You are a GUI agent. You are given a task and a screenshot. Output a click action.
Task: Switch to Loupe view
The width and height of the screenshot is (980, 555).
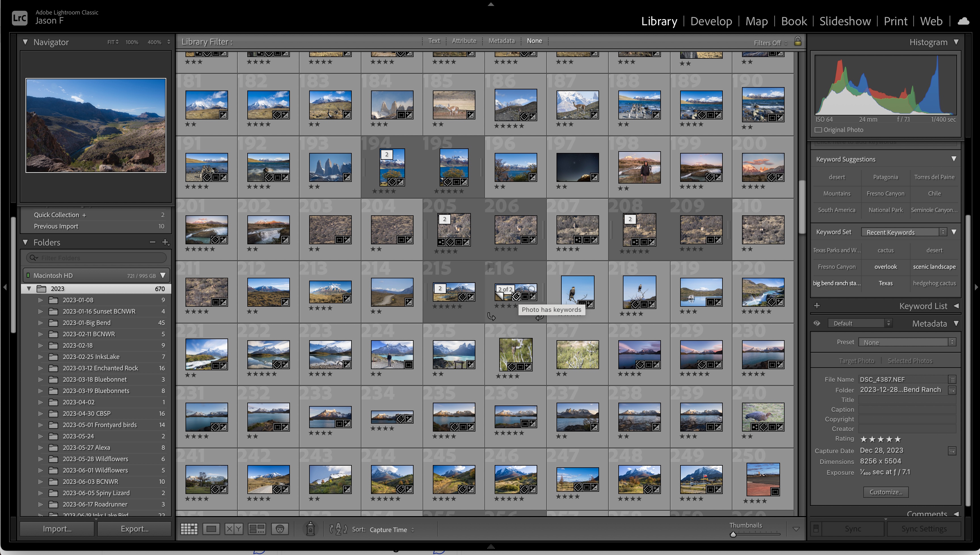click(211, 529)
